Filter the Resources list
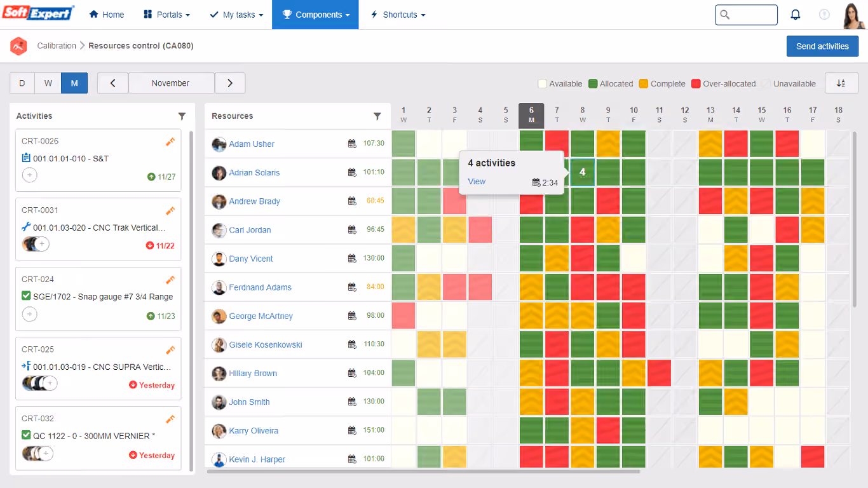This screenshot has width=868, height=488. coord(377,116)
